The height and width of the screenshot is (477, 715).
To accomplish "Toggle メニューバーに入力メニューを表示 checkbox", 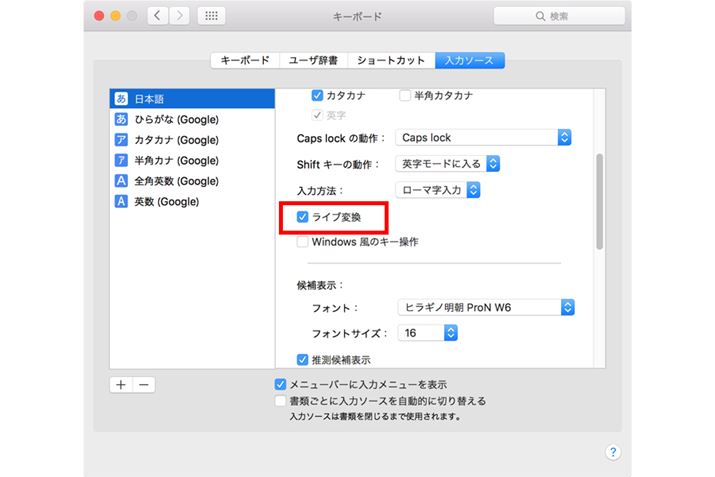I will (x=281, y=384).
